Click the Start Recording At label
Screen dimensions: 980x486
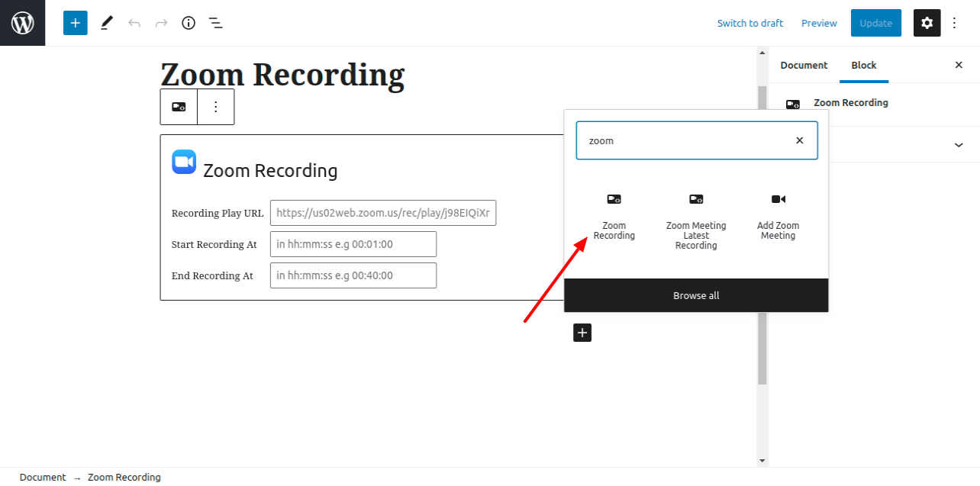coord(214,245)
